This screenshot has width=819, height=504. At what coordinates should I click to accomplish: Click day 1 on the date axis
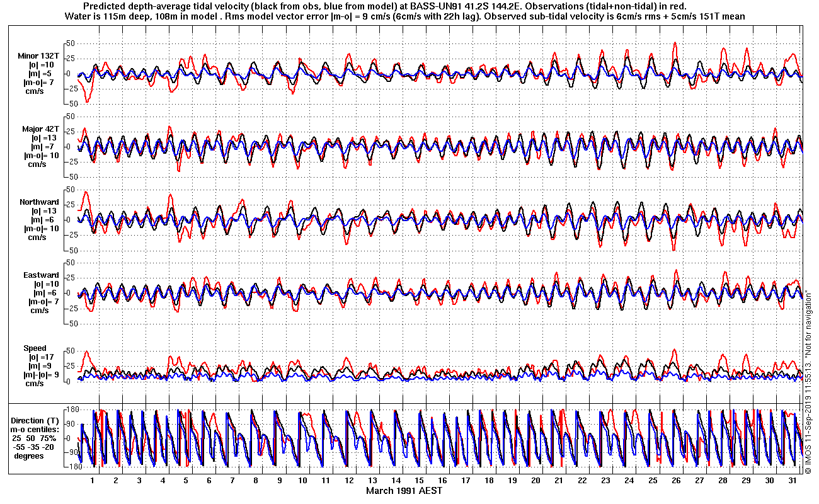[93, 479]
